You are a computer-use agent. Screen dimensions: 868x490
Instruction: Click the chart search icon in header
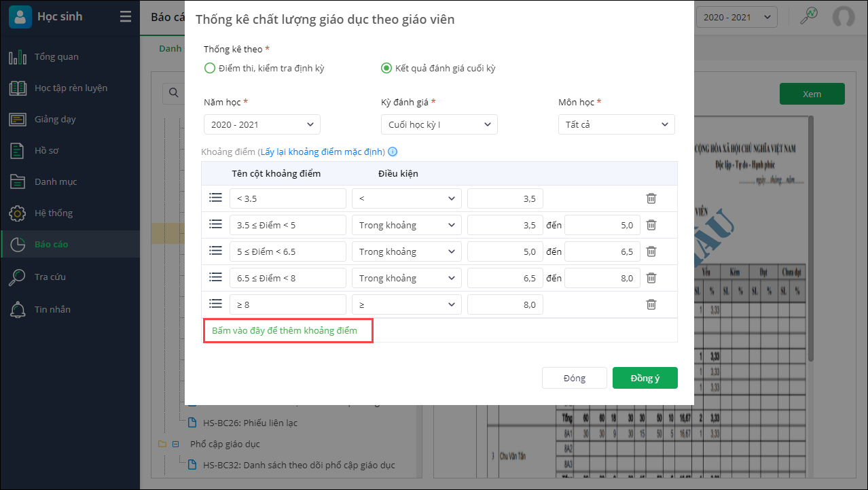[x=808, y=17]
